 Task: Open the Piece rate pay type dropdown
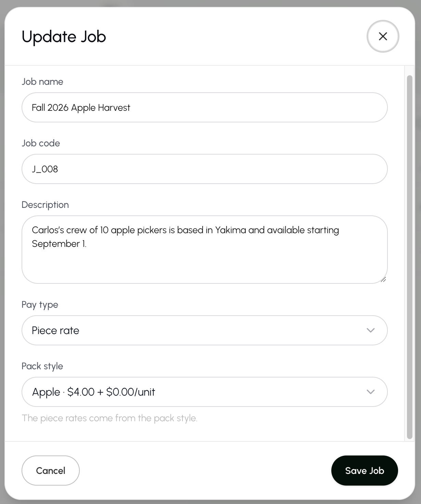pos(204,330)
